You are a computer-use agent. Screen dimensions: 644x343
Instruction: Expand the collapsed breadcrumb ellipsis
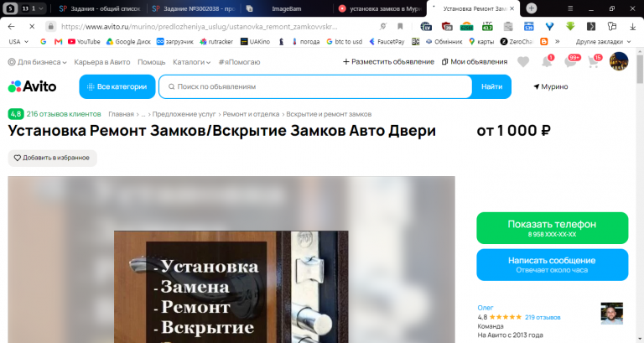coord(143,114)
